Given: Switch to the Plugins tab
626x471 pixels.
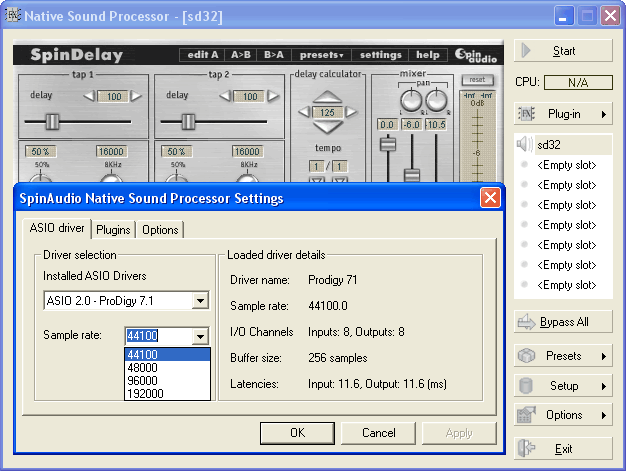Looking at the screenshot, I should [x=113, y=230].
